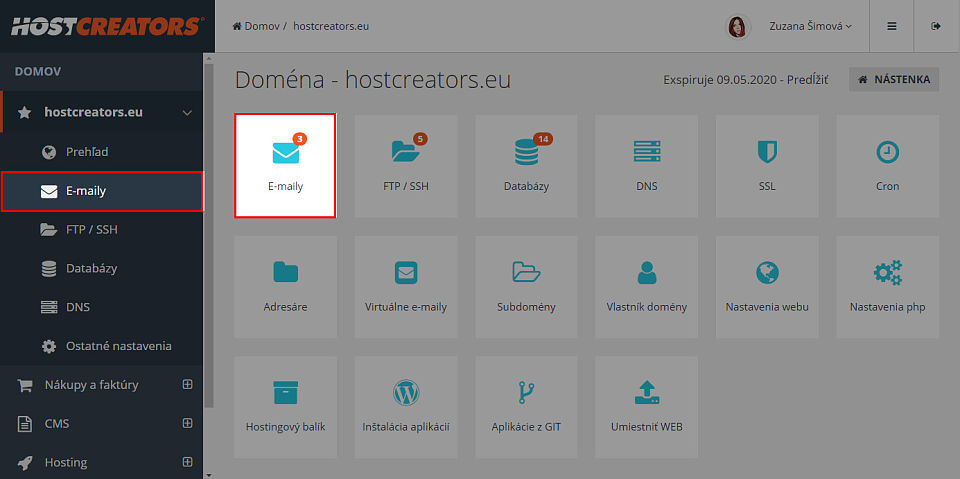
Task: Click the star icon beside hostcreators.eu
Action: tap(24, 113)
